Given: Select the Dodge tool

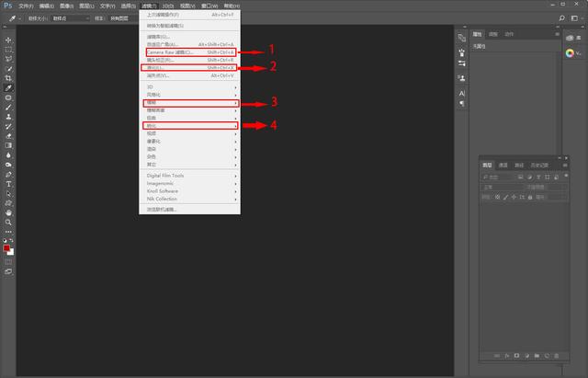Looking at the screenshot, I should (x=8, y=165).
